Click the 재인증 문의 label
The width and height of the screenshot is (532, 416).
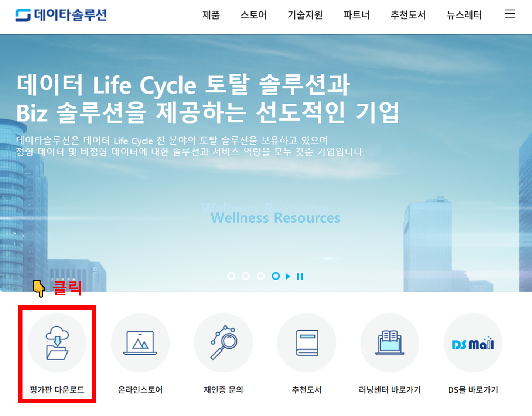point(224,390)
